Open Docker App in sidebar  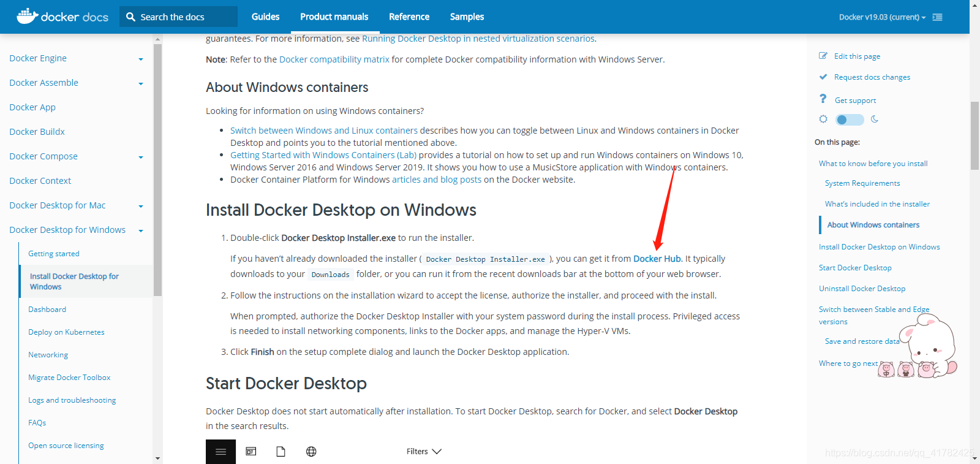click(32, 107)
